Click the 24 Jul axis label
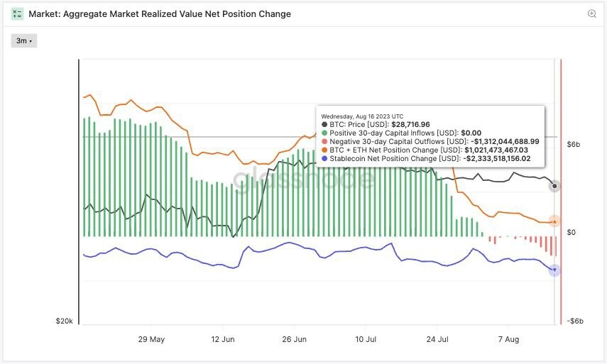This screenshot has width=607, height=364. 437,339
